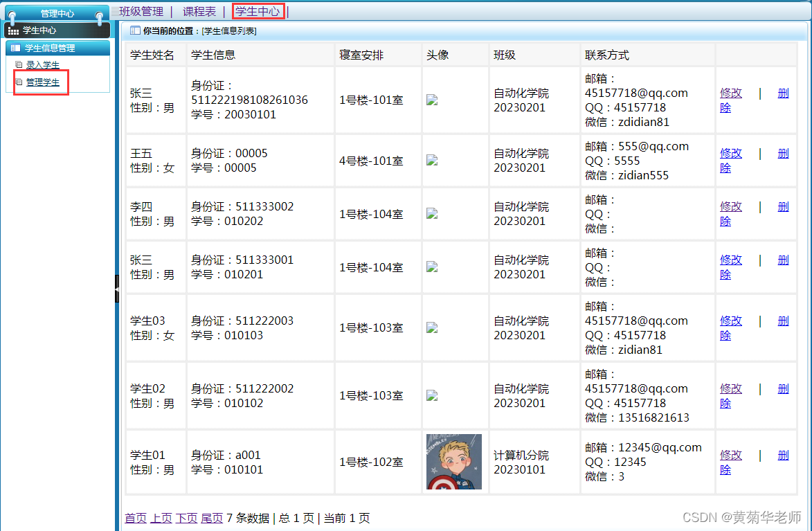The image size is (812, 531).
Task: Click broken avatar in 20030101 row
Action: coord(432,100)
